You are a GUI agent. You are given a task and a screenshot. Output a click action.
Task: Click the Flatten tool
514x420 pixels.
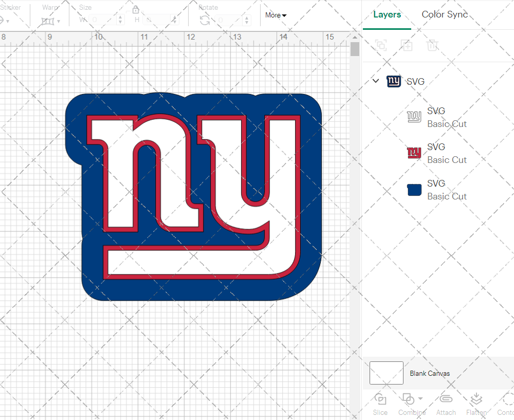[476, 404]
